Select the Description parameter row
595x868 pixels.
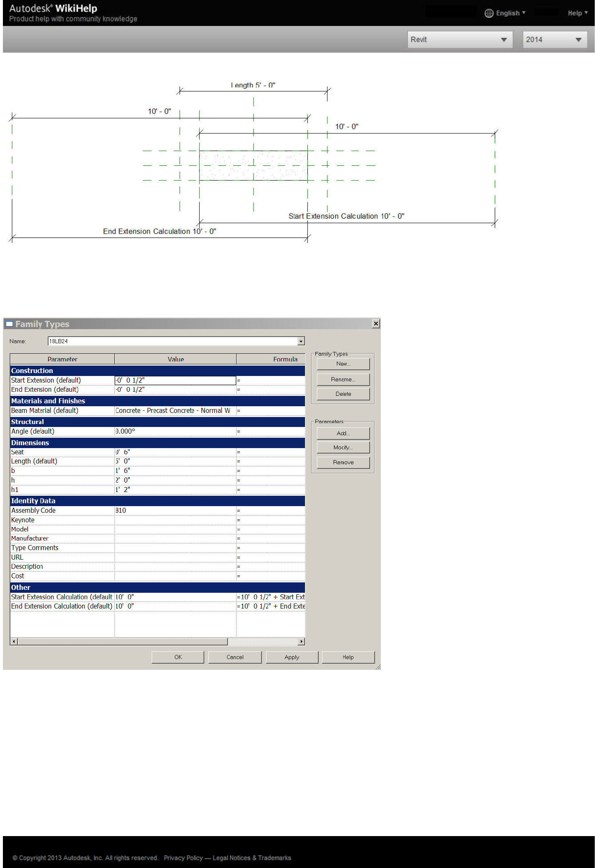click(157, 567)
